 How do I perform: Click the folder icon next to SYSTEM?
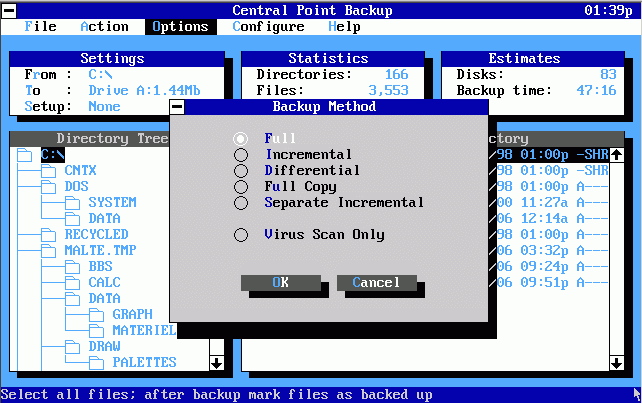tap(72, 203)
